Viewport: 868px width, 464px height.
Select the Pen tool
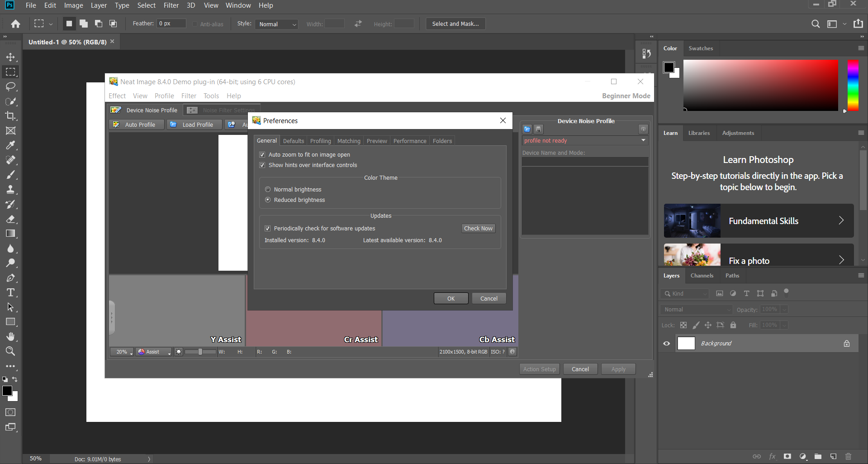[x=10, y=278]
